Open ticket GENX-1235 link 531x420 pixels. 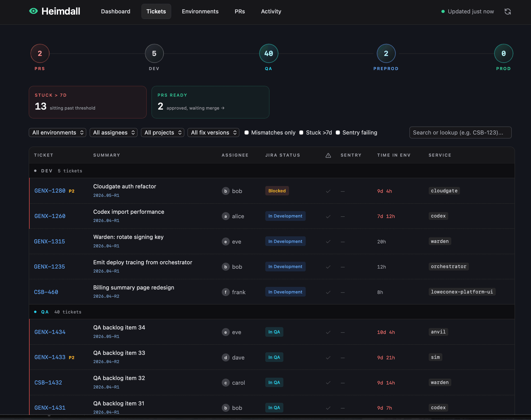[49, 267]
